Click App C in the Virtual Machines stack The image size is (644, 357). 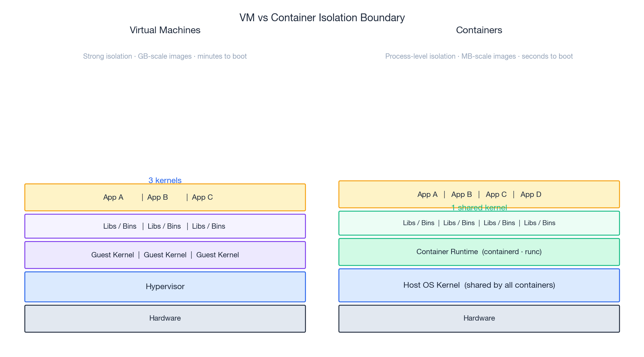pos(202,197)
